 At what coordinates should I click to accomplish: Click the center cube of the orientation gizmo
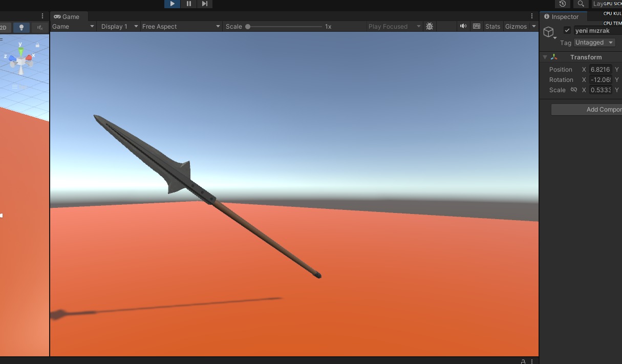(20, 61)
